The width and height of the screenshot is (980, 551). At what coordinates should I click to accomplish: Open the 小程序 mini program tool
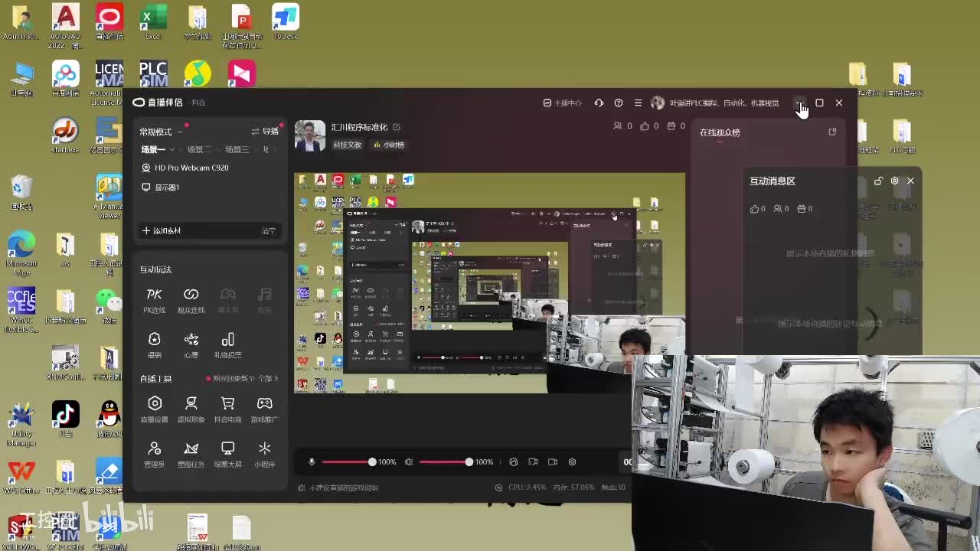264,455
